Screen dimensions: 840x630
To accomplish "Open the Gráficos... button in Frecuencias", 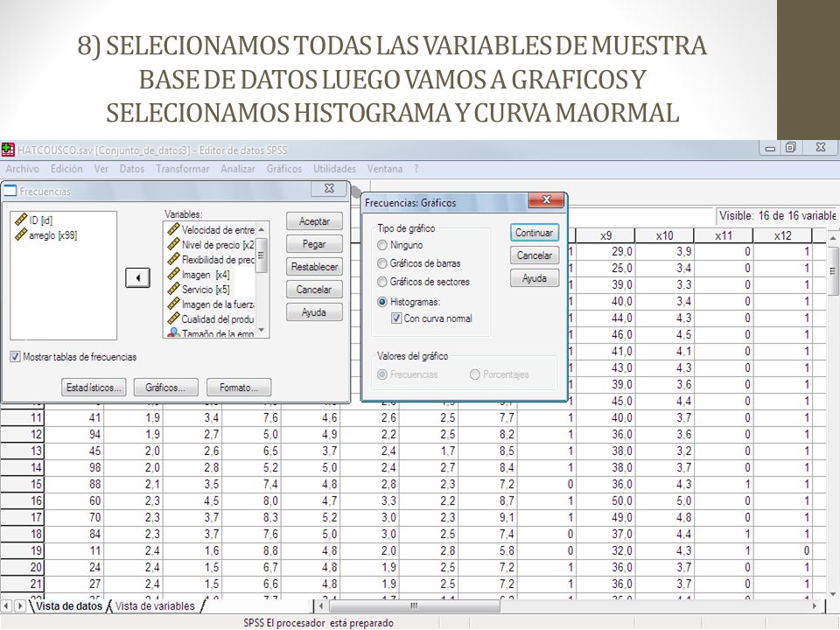I will pyautogui.click(x=165, y=388).
